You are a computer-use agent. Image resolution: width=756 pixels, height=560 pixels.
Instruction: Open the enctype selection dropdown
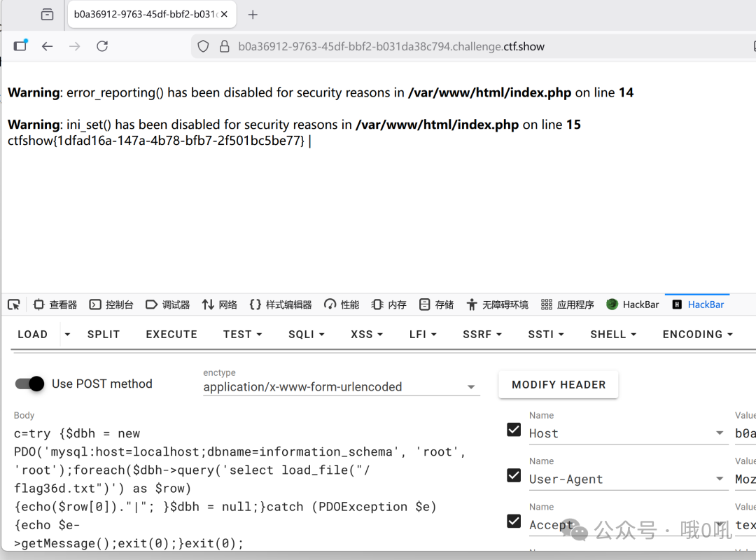(341, 387)
